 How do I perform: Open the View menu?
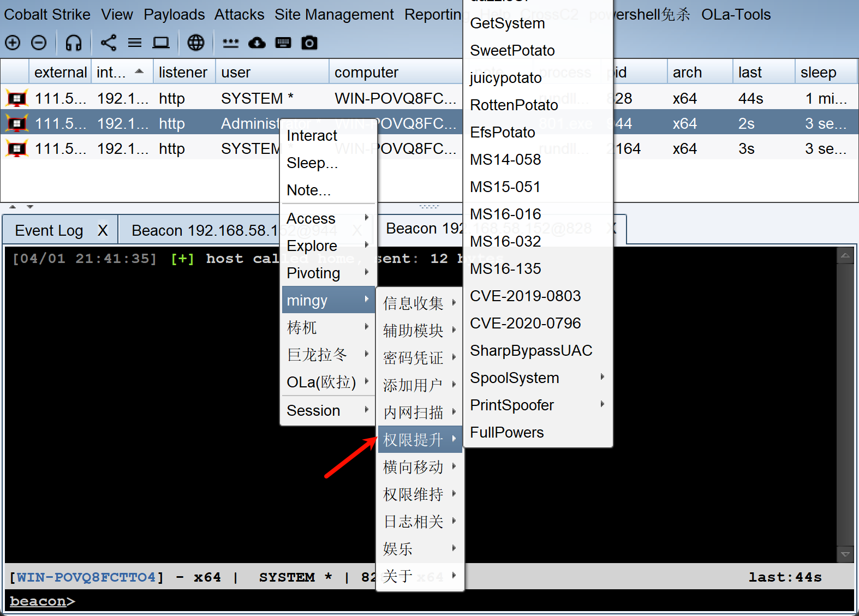coord(117,14)
